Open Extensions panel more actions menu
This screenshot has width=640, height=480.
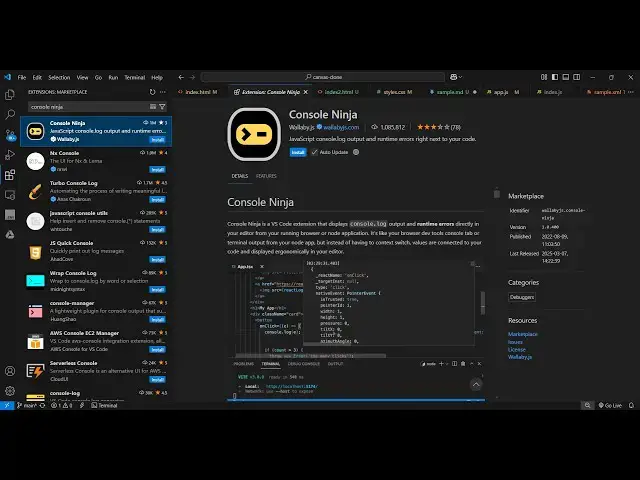coord(163,92)
